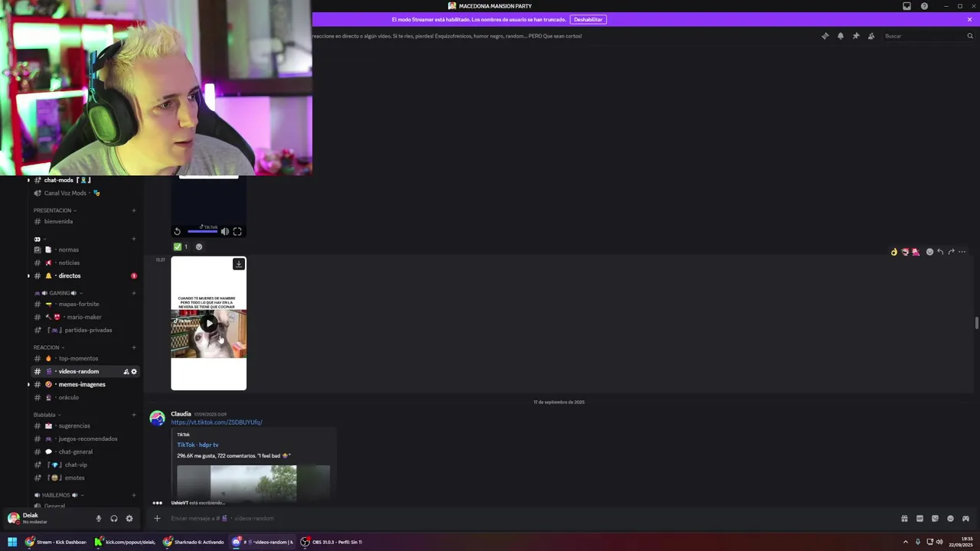Mute the upper video volume icon
Viewport: 980px width, 551px height.
224,231
